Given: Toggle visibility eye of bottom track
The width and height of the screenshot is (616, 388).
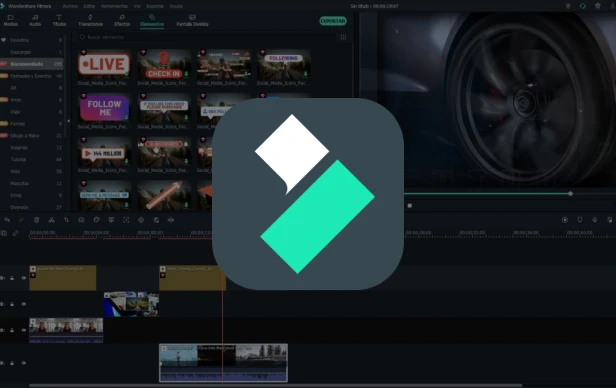Looking at the screenshot, I should [24, 363].
